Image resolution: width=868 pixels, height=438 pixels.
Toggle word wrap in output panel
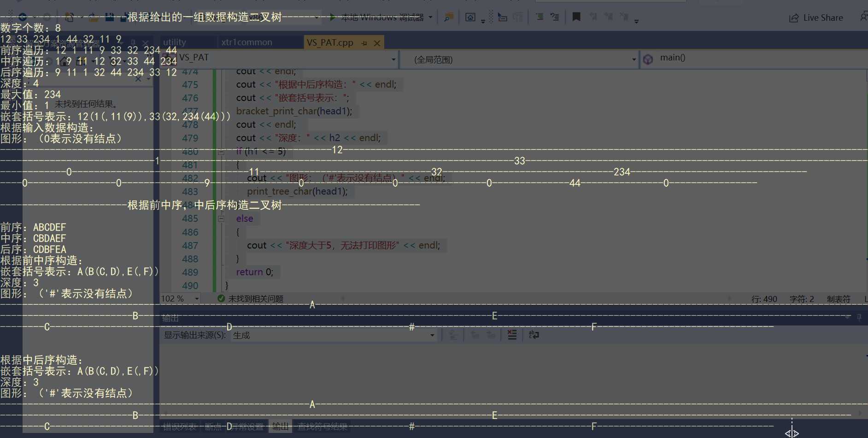click(534, 335)
